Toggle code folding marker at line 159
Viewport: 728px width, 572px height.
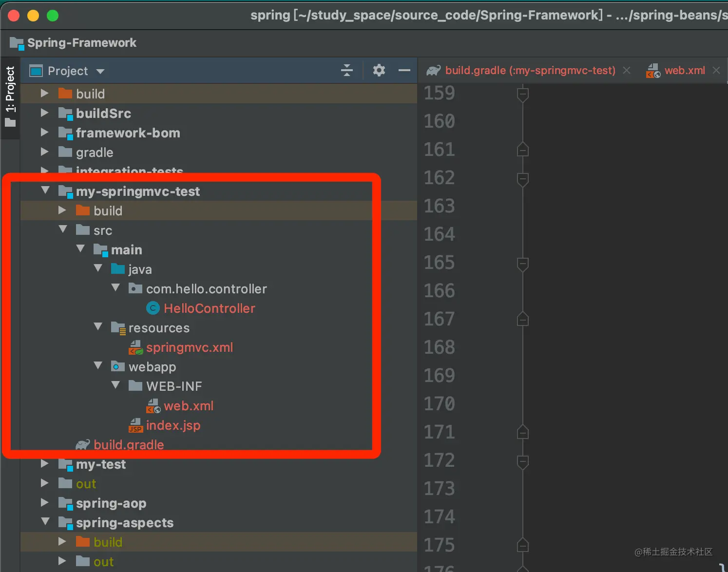(523, 94)
